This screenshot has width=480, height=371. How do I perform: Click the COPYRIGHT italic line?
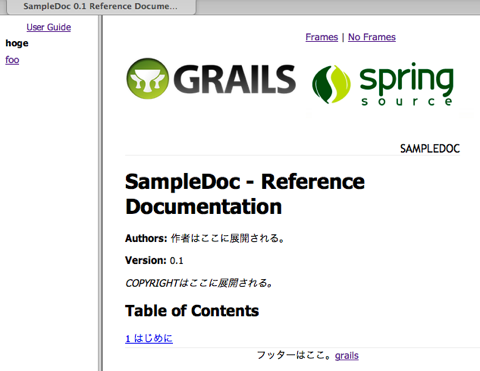[x=199, y=283]
